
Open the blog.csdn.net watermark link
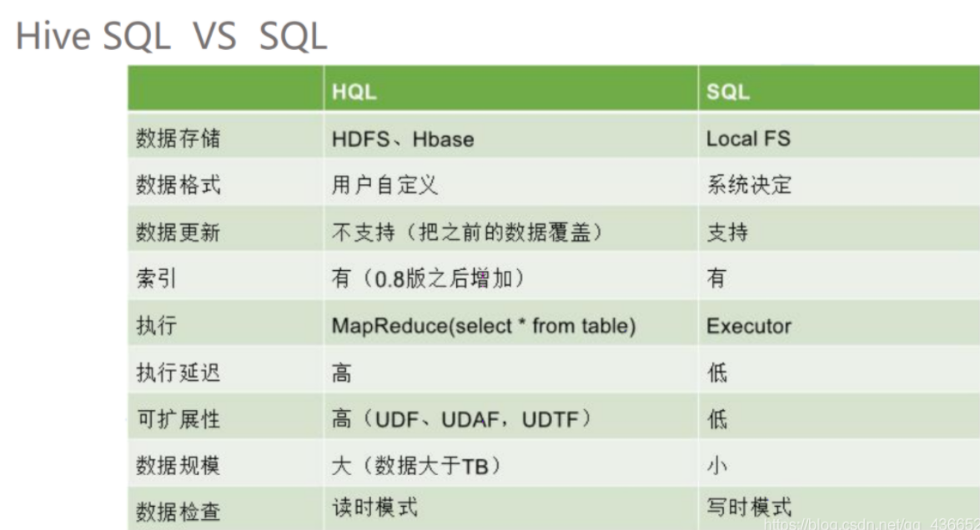click(872, 523)
